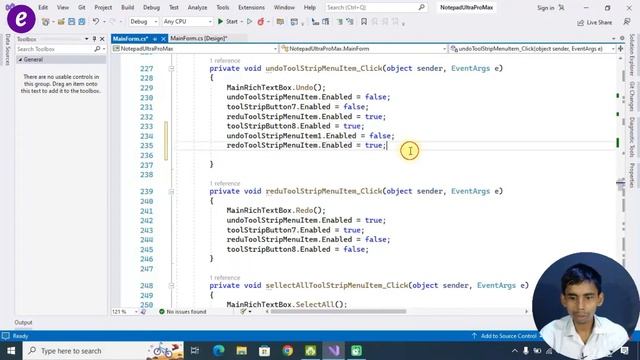This screenshot has height=360, width=640.
Task: Open Google Chrome from the taskbar
Action: (x=287, y=351)
